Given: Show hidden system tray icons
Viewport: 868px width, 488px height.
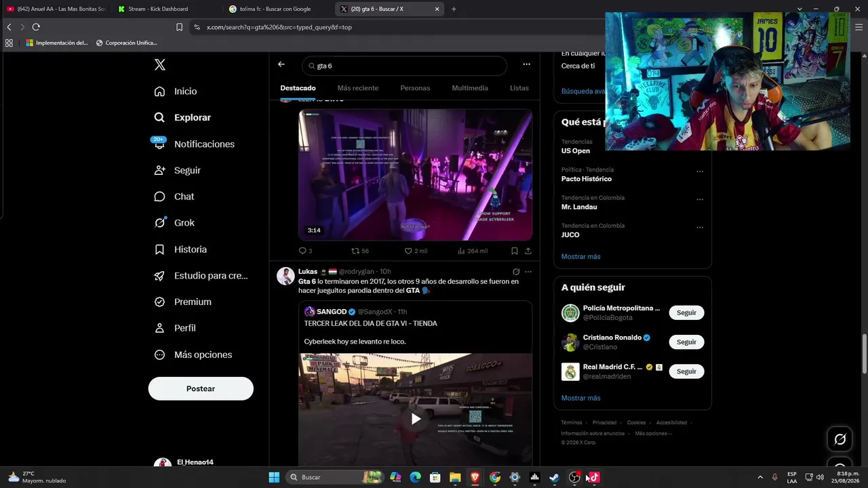Looking at the screenshot, I should tap(759, 477).
